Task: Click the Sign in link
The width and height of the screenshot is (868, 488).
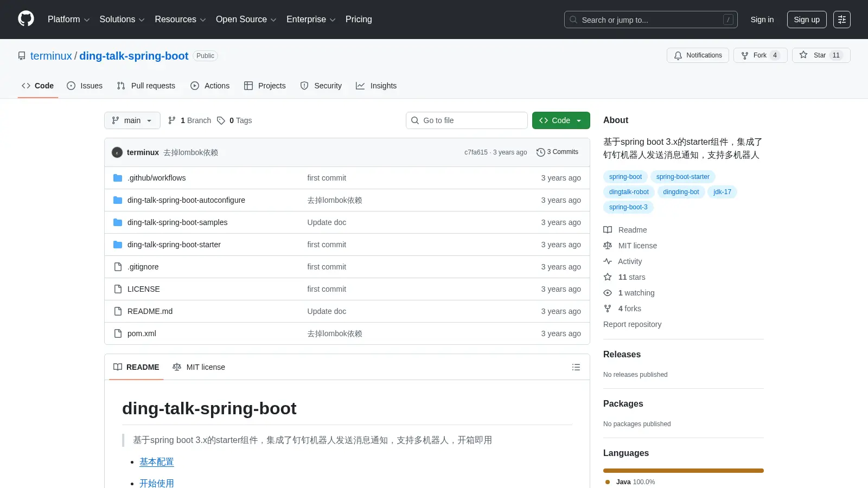Action: (762, 20)
